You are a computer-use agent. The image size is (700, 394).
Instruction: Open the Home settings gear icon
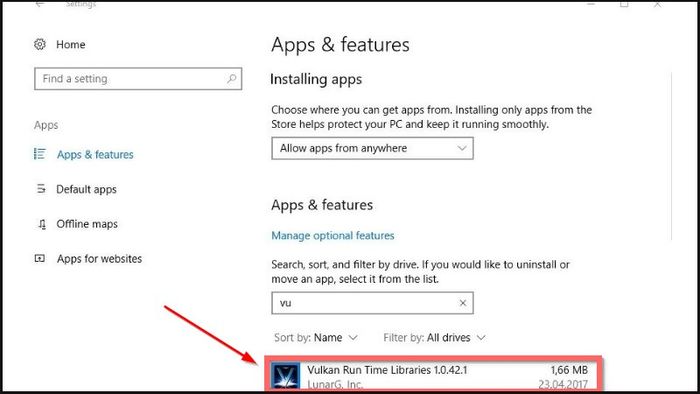point(40,44)
